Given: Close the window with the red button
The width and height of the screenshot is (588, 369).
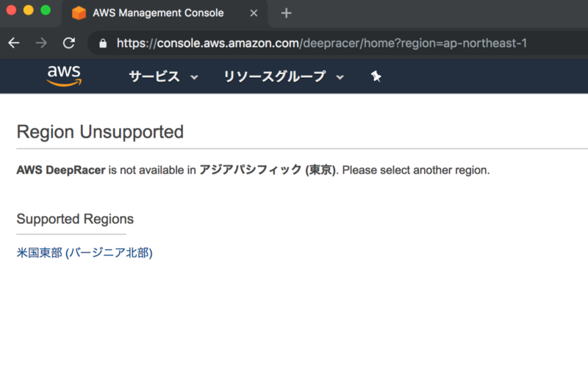Looking at the screenshot, I should pyautogui.click(x=11, y=10).
